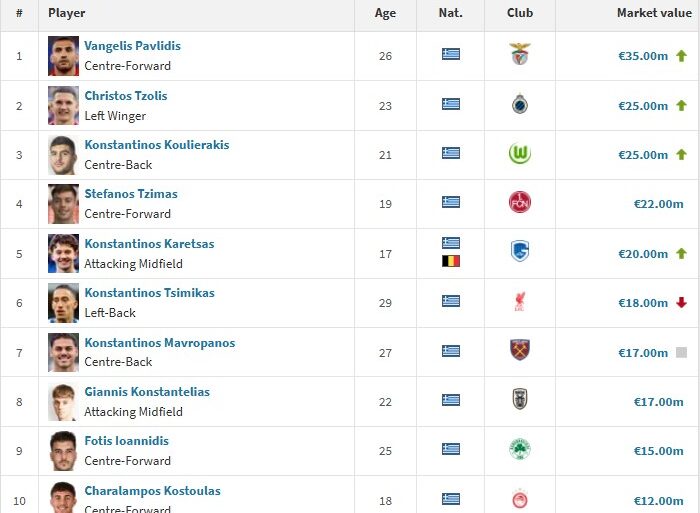Click the Liverpool club crest icon
The height and width of the screenshot is (513, 700).
519,302
